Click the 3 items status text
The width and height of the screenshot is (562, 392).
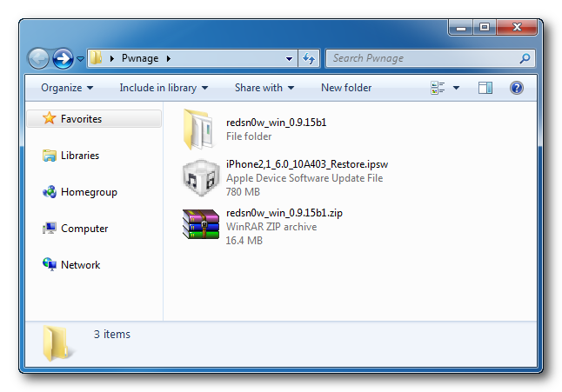[x=112, y=334]
